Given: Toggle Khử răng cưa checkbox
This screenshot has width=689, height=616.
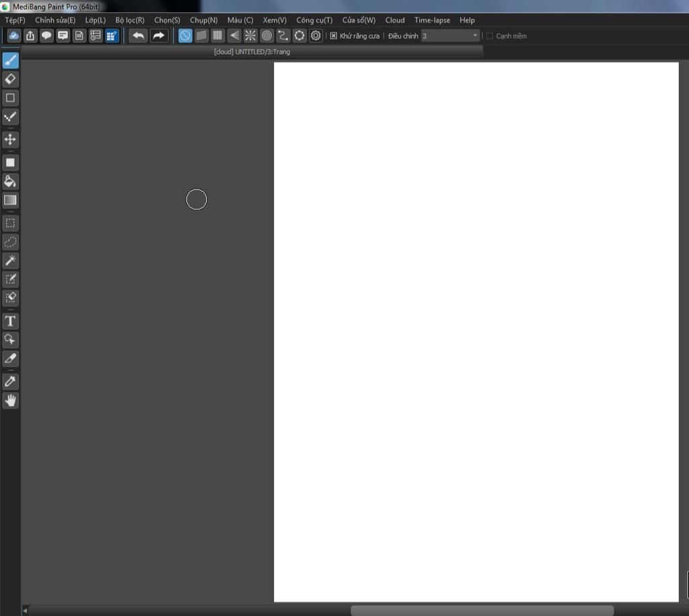Looking at the screenshot, I should pos(334,36).
